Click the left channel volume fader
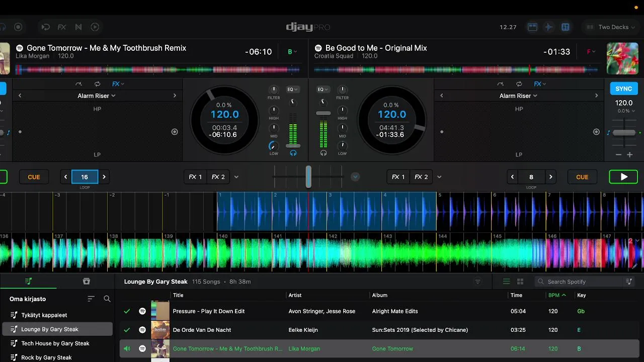 pos(293,145)
